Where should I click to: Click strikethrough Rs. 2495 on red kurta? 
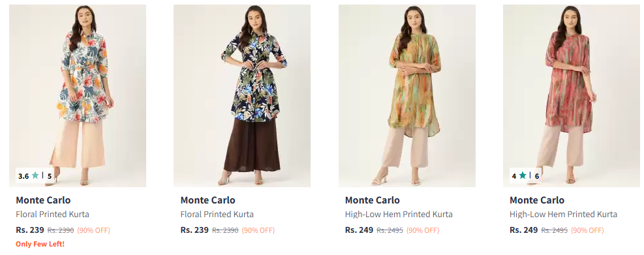tap(555, 230)
